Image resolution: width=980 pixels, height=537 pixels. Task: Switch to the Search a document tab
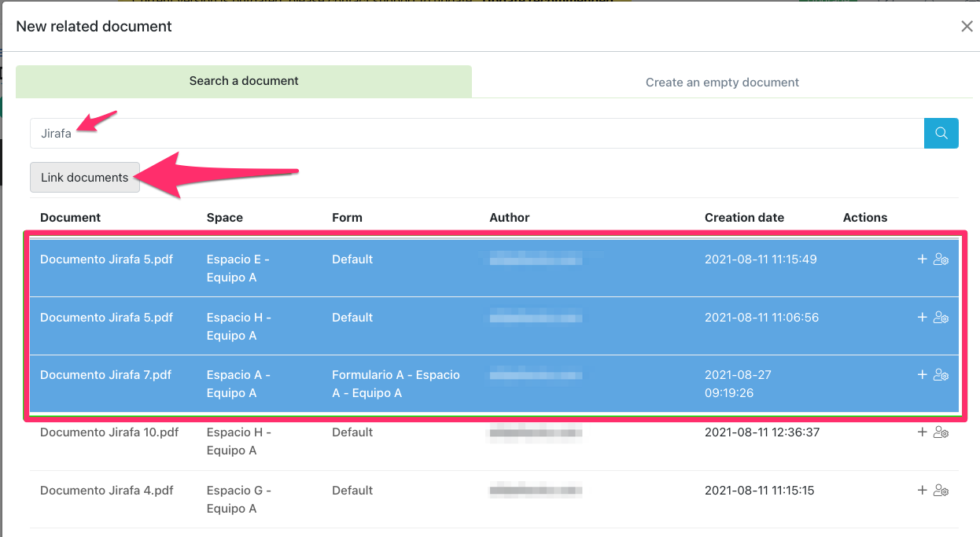(244, 81)
